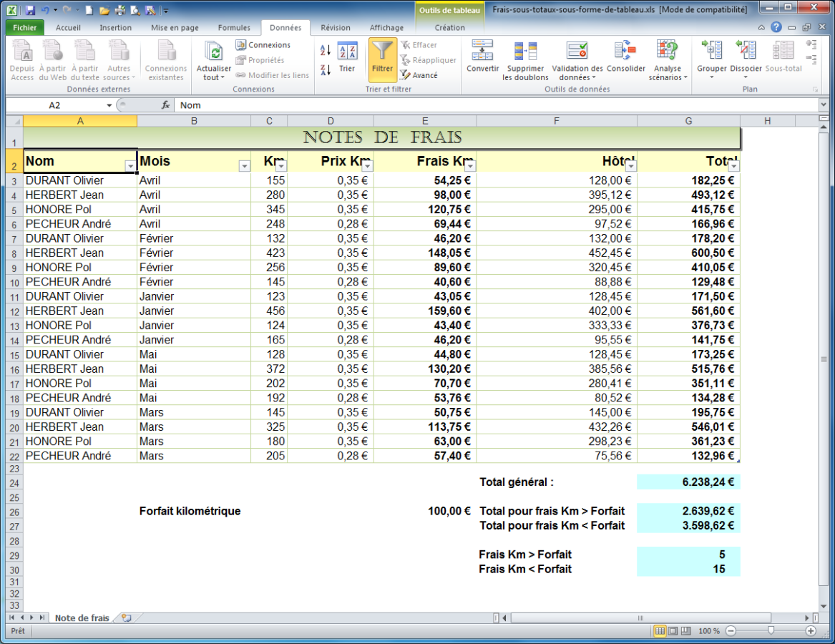Switch to Page Break Preview in status bar
The image size is (835, 644).
[686, 630]
